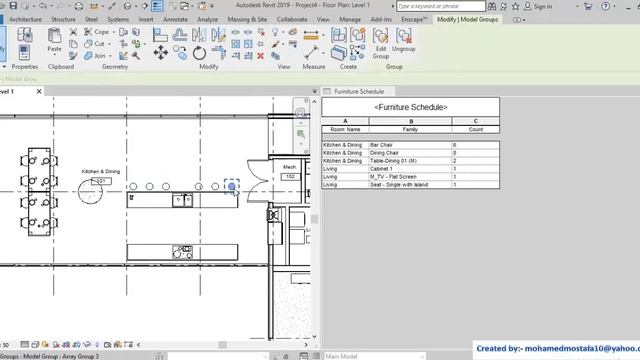Open the Sign In dropdown
This screenshot has height=360, width=640.
(577, 6)
